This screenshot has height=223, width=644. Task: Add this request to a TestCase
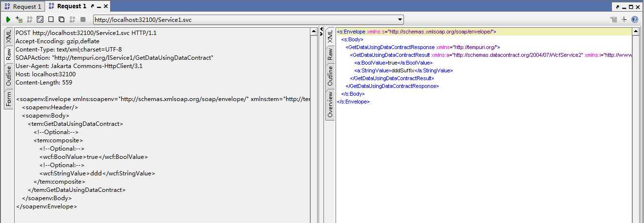pyautogui.click(x=19, y=19)
